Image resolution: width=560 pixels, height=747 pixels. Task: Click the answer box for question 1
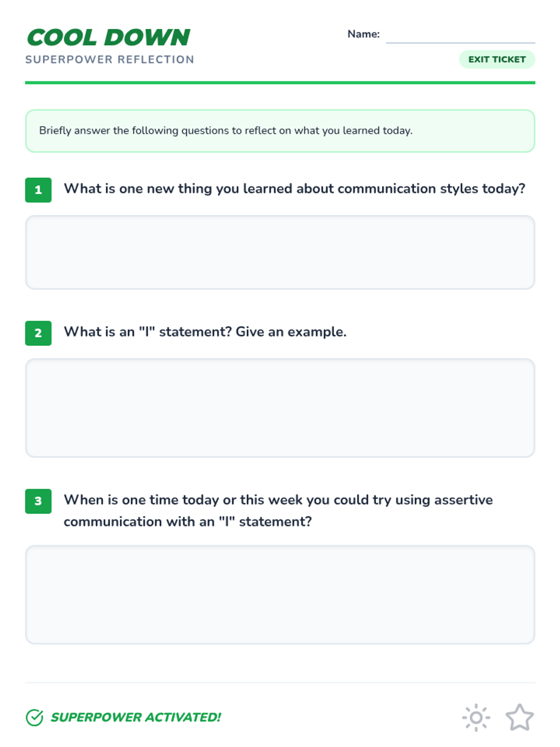pos(280,252)
